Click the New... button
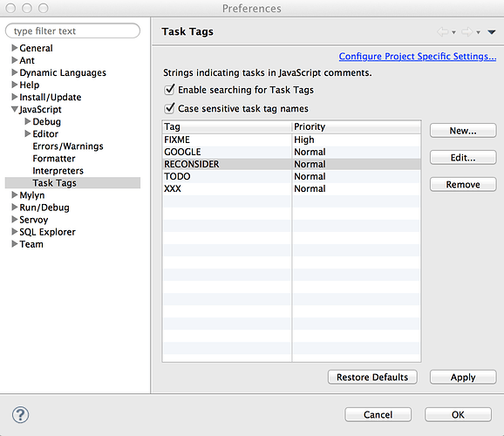The image size is (504, 436). pyautogui.click(x=463, y=131)
